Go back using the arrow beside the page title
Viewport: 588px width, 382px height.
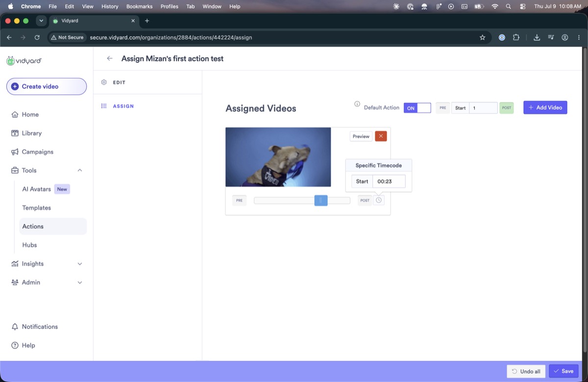[110, 58]
